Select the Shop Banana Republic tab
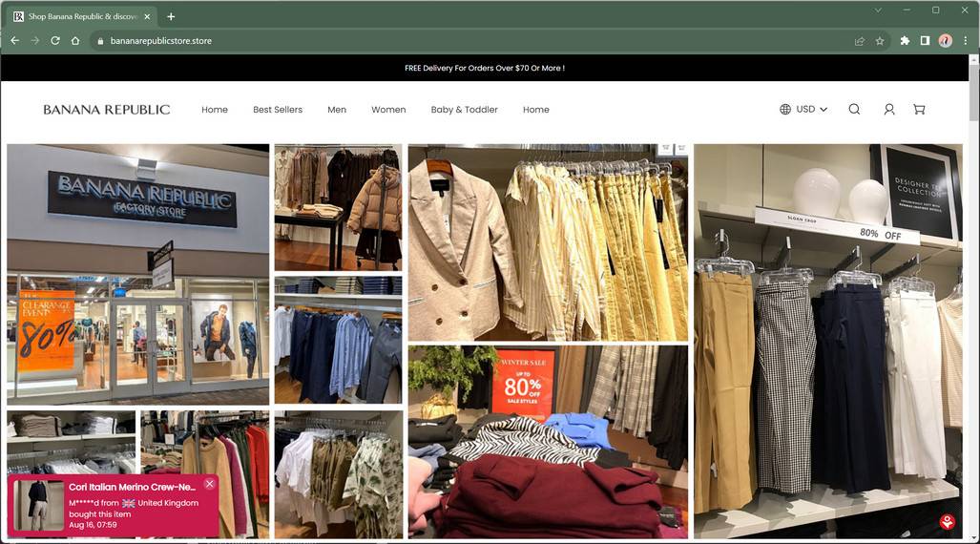Image resolution: width=980 pixels, height=544 pixels. pyautogui.click(x=82, y=17)
